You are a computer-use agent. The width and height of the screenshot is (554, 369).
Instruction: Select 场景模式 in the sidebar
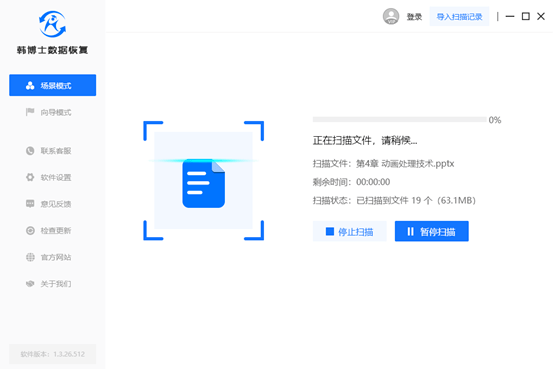(53, 85)
